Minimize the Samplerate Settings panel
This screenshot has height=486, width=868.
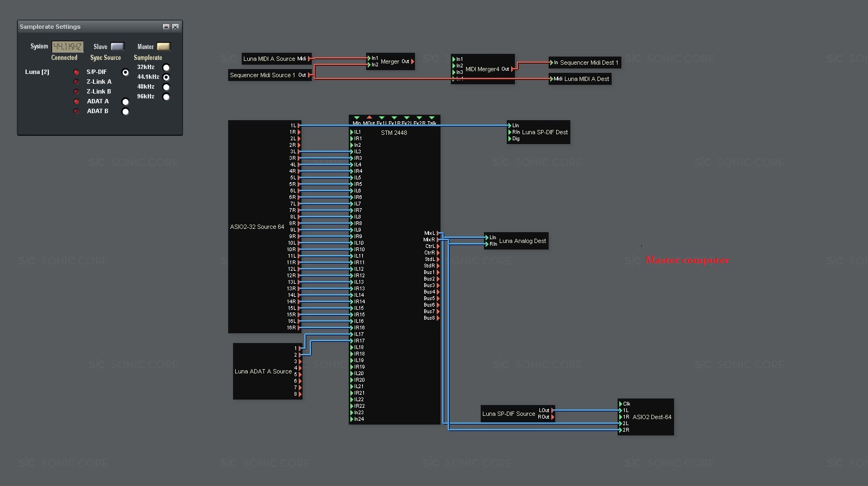[166, 27]
